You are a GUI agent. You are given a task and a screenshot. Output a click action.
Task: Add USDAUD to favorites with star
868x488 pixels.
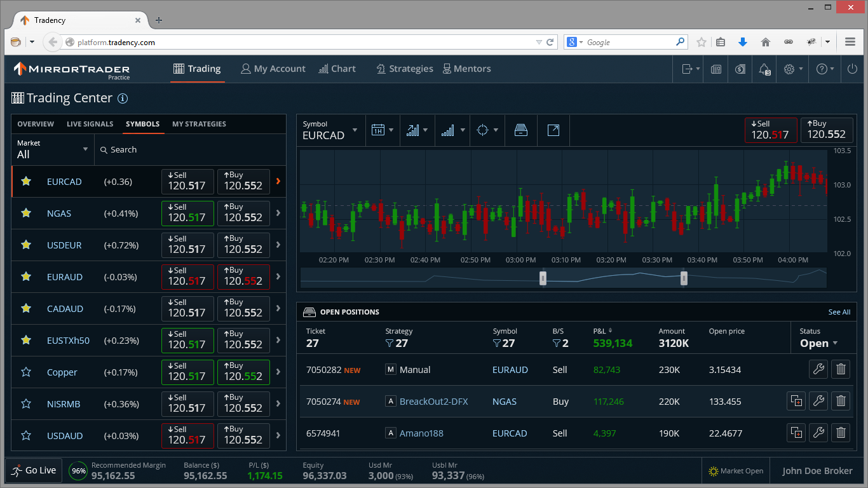[26, 435]
